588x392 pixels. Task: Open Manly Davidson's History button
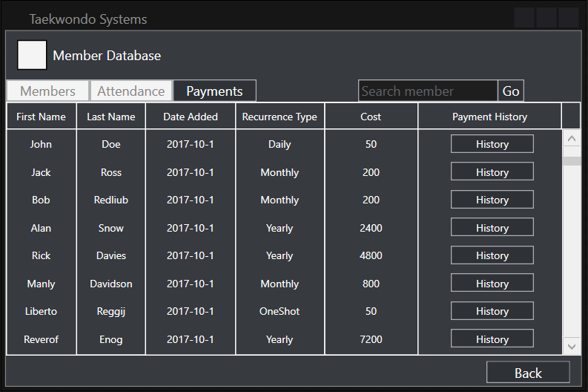coord(492,284)
